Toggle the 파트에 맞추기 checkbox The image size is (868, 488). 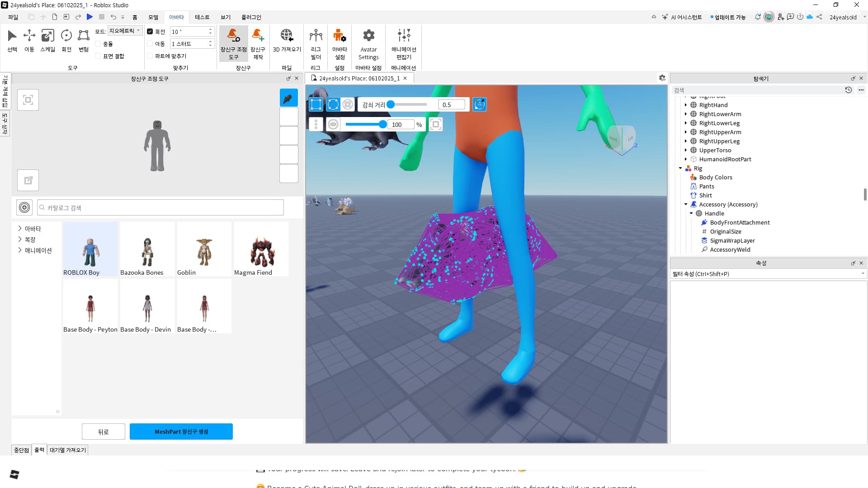point(150,56)
